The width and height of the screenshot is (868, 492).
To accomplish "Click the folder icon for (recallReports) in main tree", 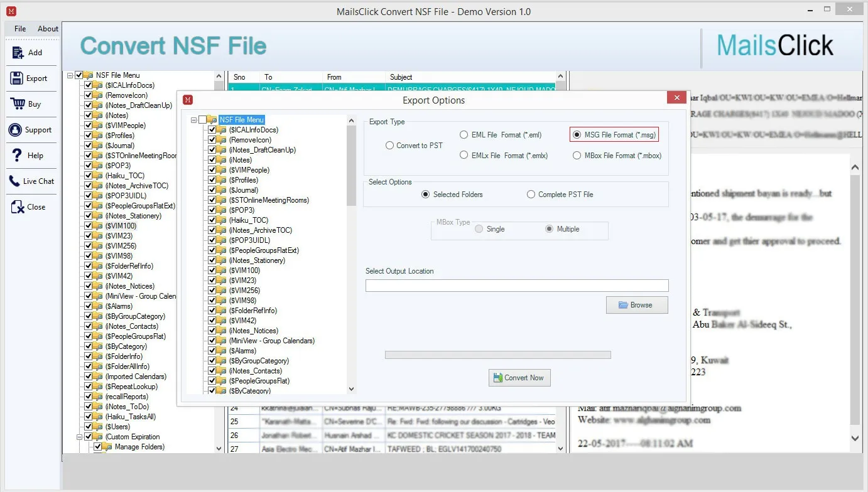I will click(x=98, y=397).
